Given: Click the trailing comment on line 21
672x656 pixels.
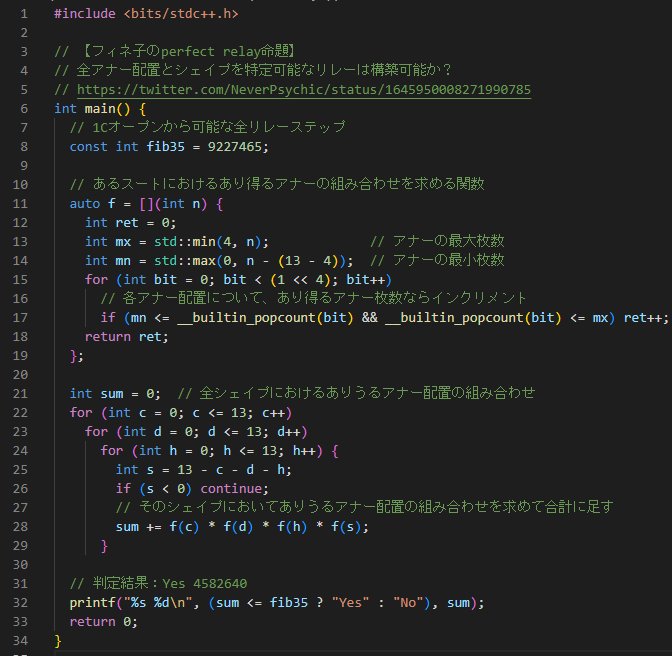Looking at the screenshot, I should 356,393.
